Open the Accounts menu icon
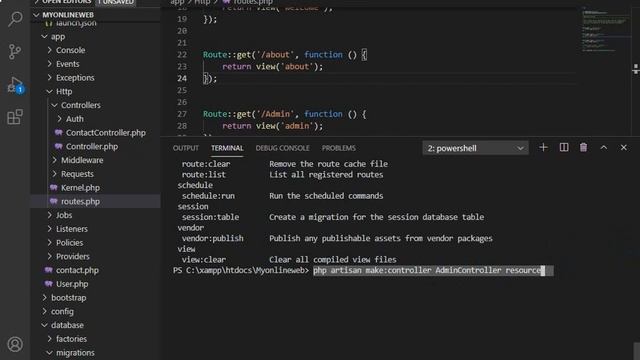This screenshot has height=360, width=640. (x=15, y=344)
